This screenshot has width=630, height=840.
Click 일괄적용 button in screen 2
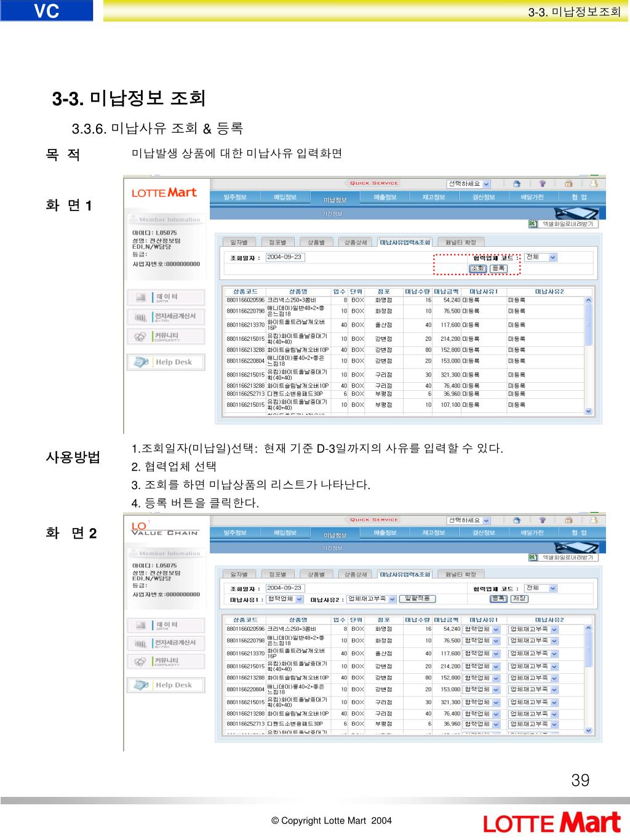(x=418, y=599)
